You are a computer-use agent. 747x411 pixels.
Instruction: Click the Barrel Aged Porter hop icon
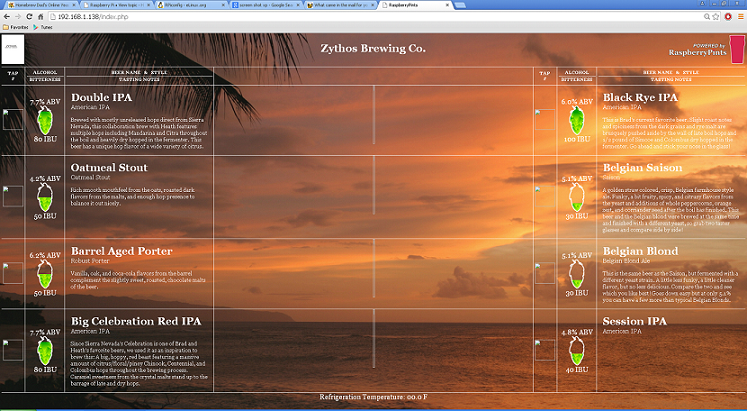point(45,274)
